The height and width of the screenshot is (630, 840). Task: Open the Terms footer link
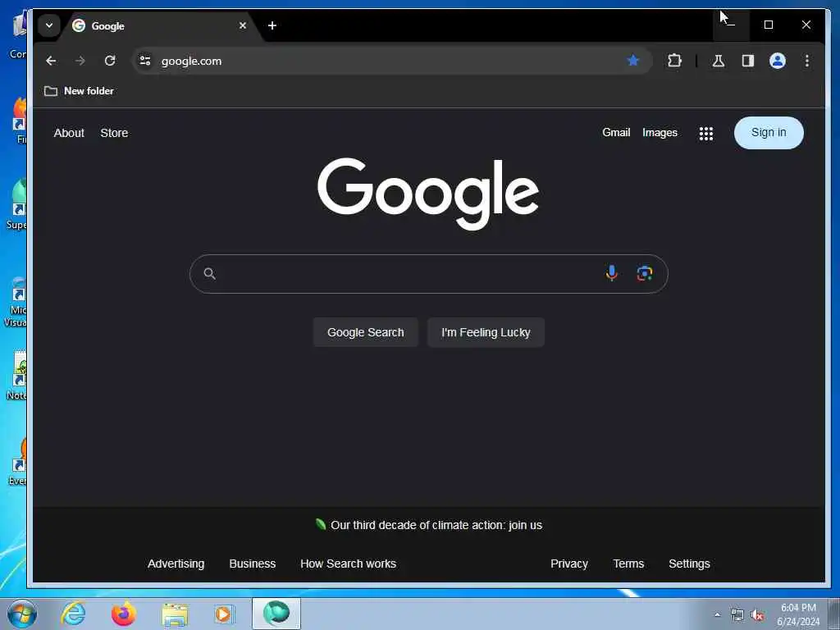pyautogui.click(x=628, y=564)
